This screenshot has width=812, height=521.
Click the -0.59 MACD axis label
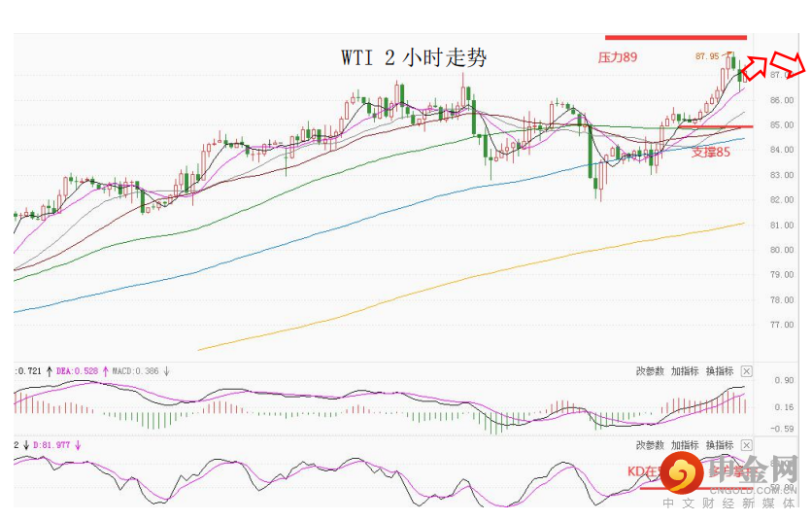point(782,429)
